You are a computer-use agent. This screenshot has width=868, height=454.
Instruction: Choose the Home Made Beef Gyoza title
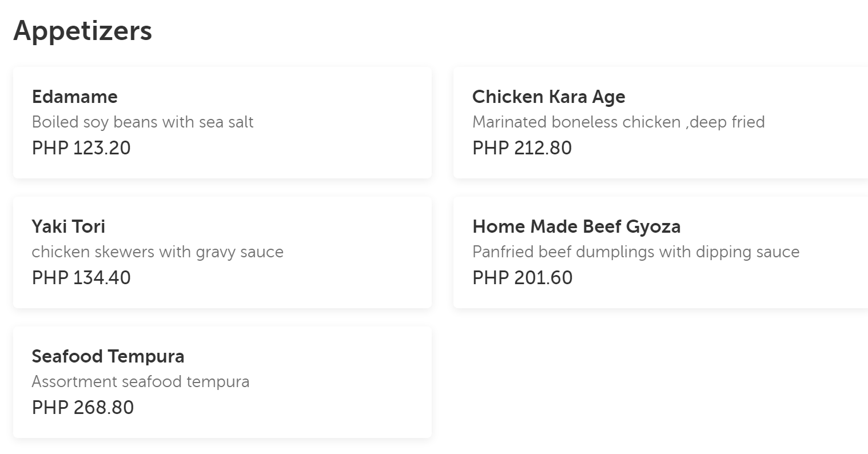coord(576,226)
